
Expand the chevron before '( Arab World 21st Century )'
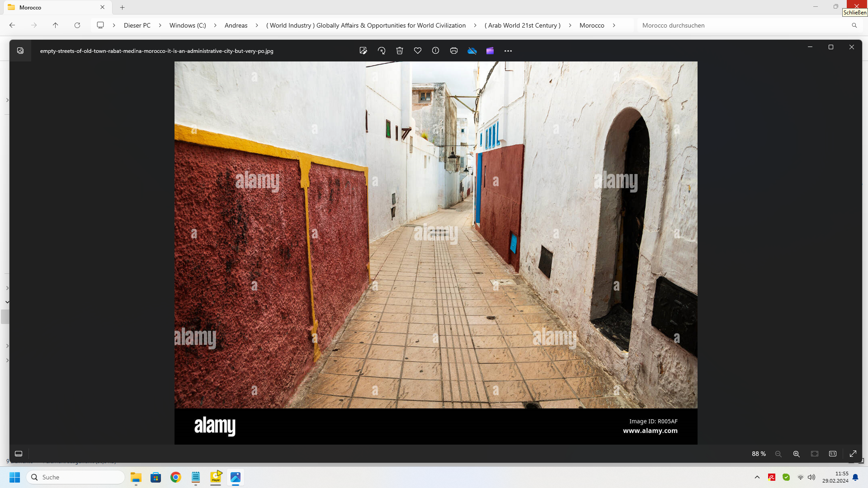[475, 25]
